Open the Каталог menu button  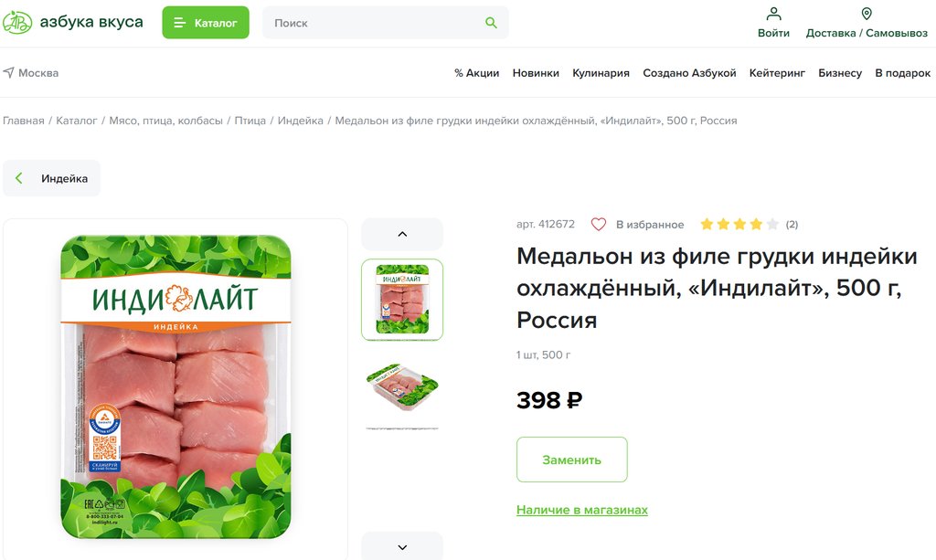click(x=206, y=23)
